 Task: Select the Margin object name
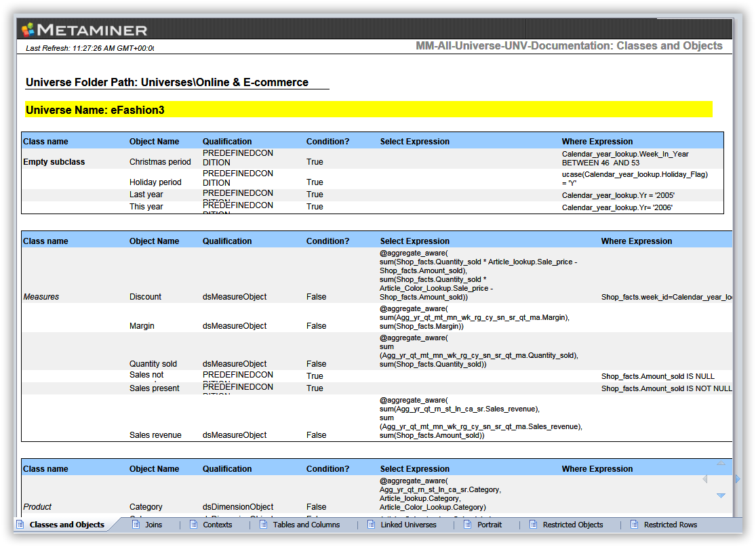pyautogui.click(x=142, y=326)
